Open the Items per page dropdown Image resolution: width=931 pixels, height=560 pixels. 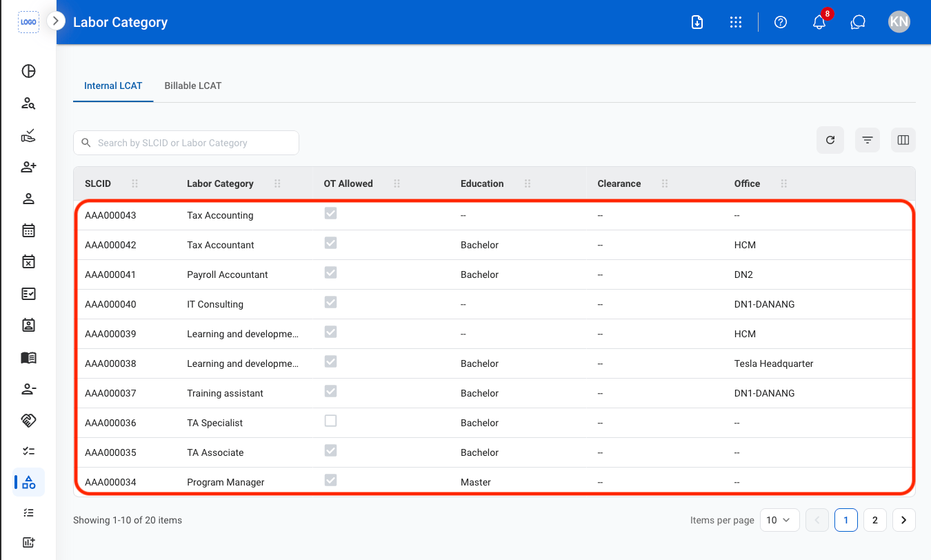click(780, 520)
